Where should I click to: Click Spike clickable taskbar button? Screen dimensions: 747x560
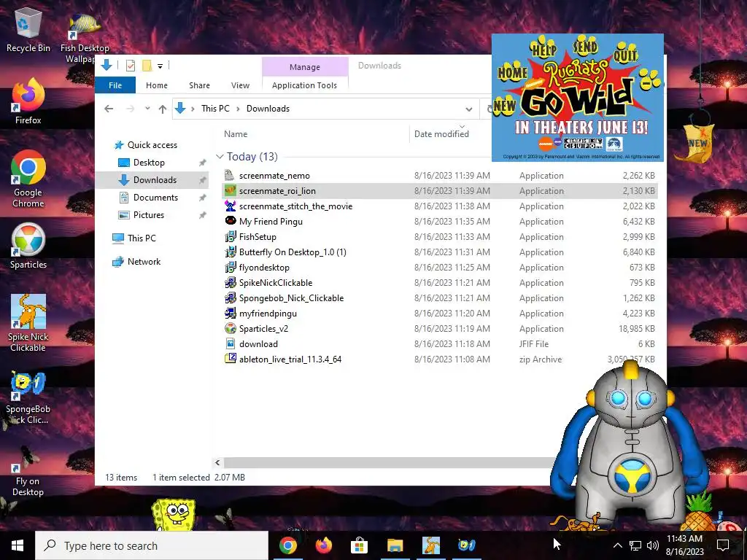[x=430, y=545]
